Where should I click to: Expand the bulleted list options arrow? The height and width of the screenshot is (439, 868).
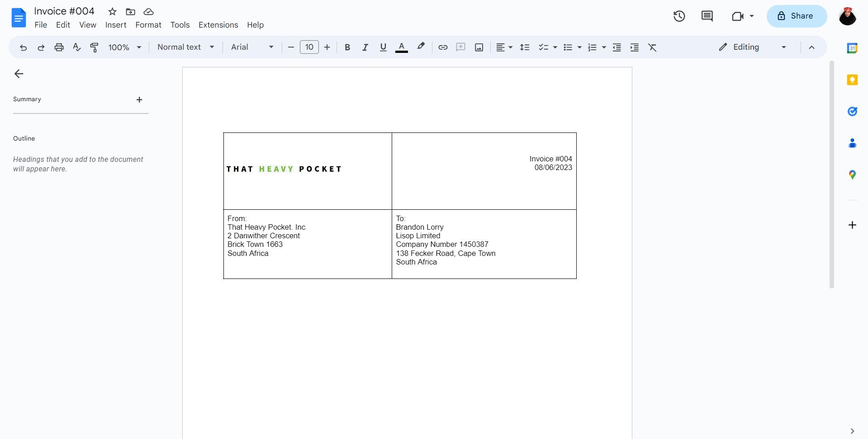(579, 47)
